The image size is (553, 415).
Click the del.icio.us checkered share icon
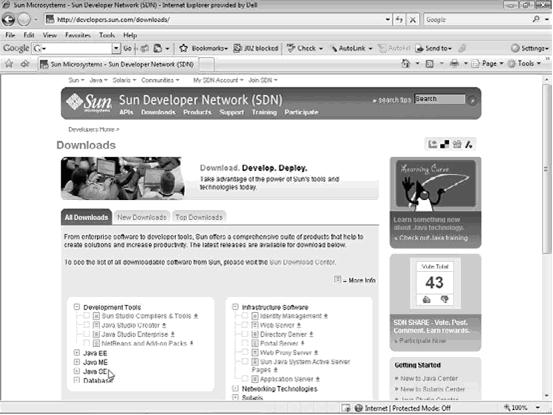(x=445, y=144)
